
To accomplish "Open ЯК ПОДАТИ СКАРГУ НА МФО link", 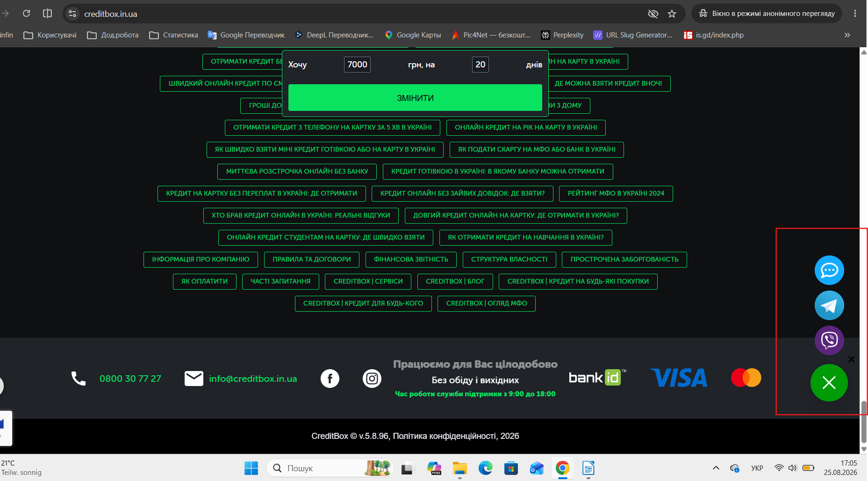I will (x=537, y=150).
